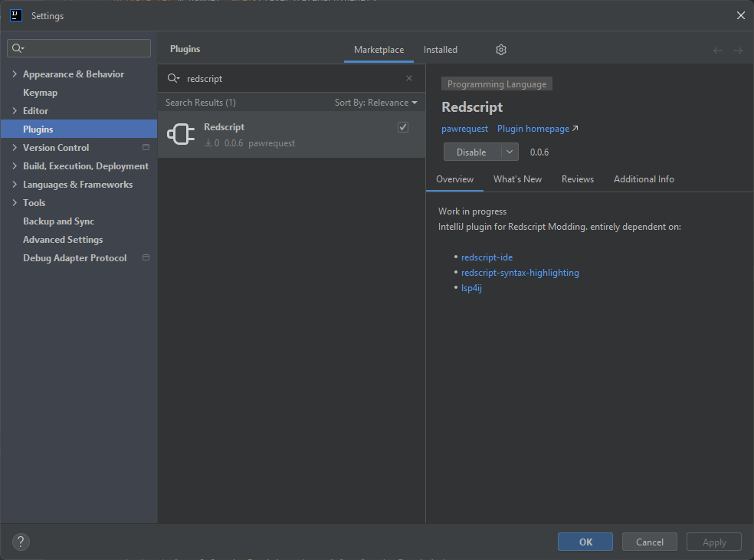Click the plugins gear settings icon
The image size is (754, 560).
[501, 50]
